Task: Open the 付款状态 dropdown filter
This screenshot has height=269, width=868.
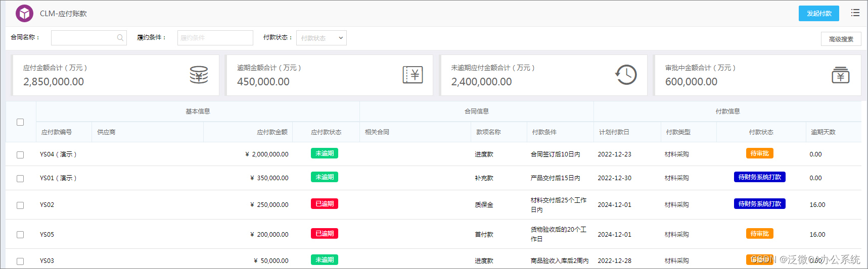Action: (x=321, y=38)
